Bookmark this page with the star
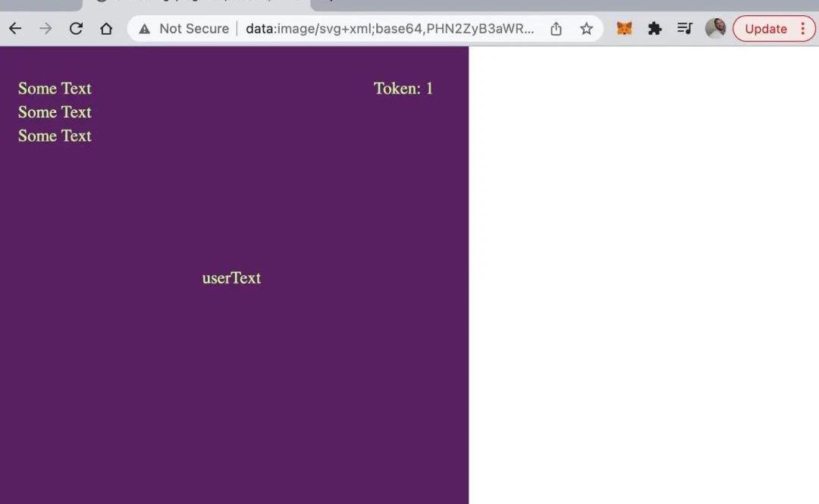 pyautogui.click(x=586, y=29)
